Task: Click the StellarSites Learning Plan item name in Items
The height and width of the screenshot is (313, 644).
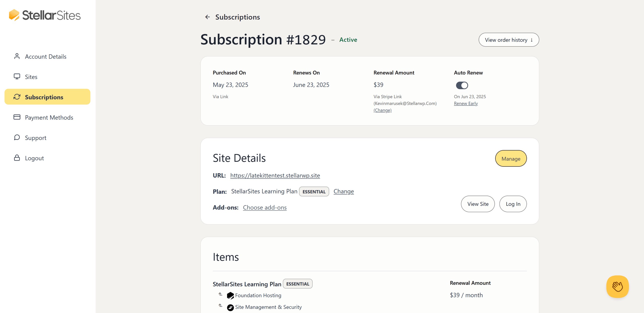Action: coord(247,284)
